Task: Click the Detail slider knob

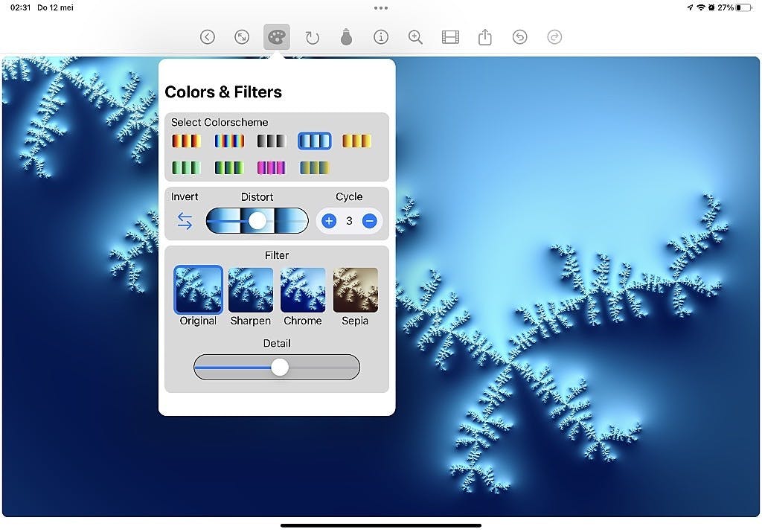Action: (x=280, y=368)
